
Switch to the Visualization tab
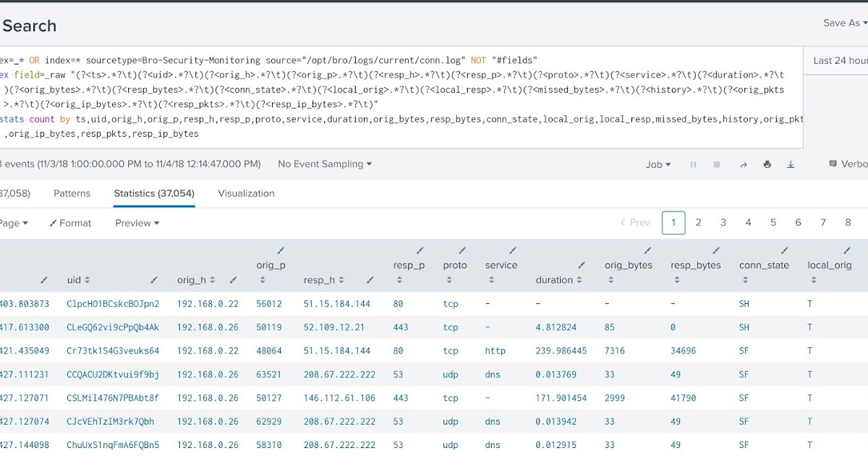coord(246,193)
